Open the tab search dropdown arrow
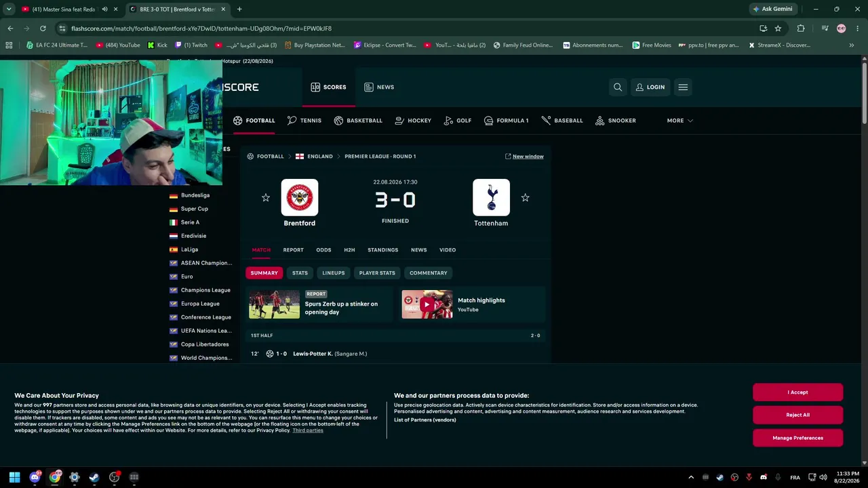 coord(8,9)
